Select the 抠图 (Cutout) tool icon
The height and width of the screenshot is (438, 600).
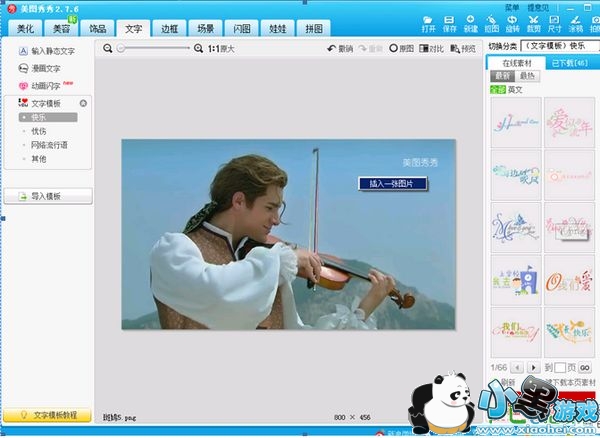tap(491, 24)
